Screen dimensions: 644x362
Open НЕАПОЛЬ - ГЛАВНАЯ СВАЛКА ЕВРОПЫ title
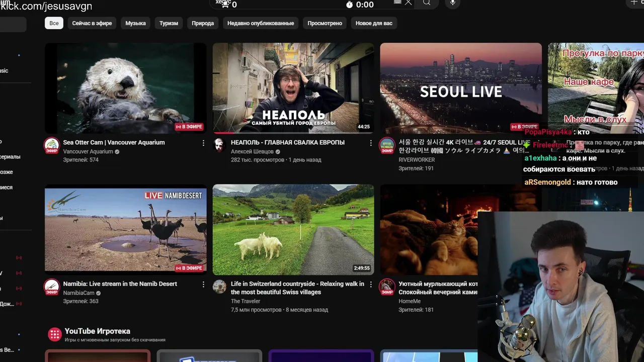[x=288, y=142]
